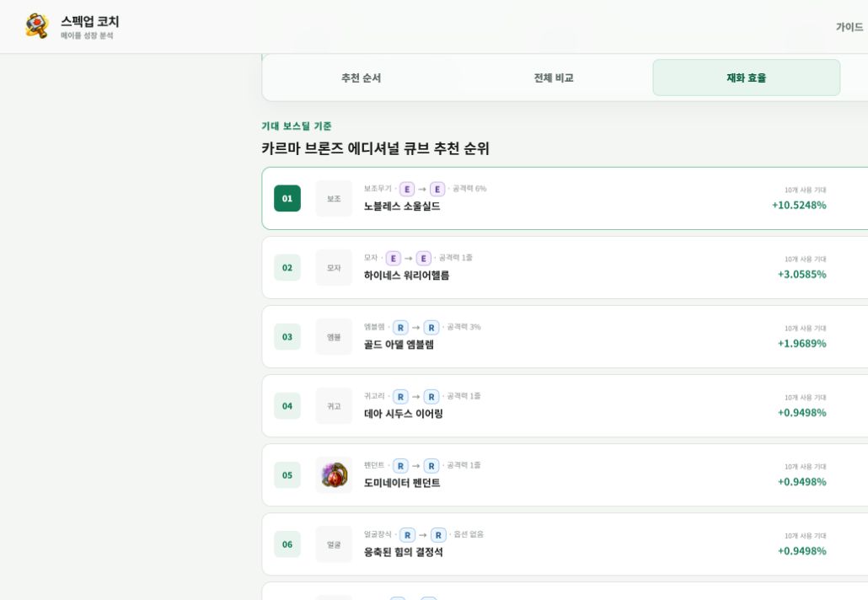Switch to the 전체 비교 tab

click(554, 78)
